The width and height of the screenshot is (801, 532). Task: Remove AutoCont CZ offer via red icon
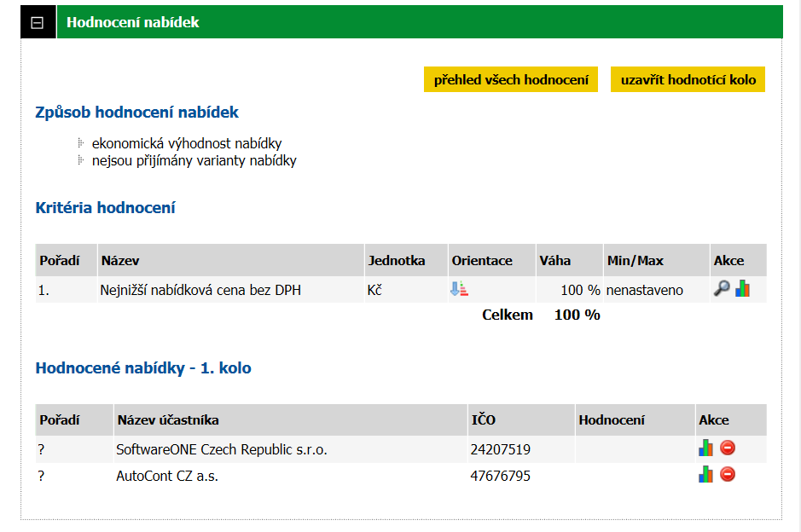pos(728,475)
